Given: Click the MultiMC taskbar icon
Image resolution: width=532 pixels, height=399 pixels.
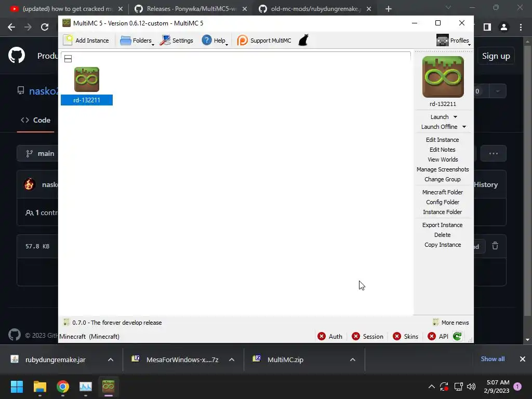Looking at the screenshot, I should point(108,387).
